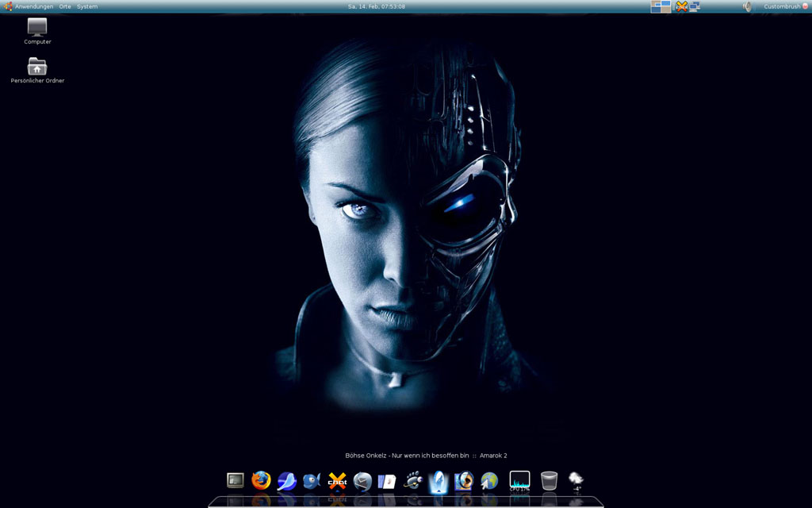Launch the globe with cursor dock icon
The width and height of the screenshot is (812, 508).
click(489, 481)
